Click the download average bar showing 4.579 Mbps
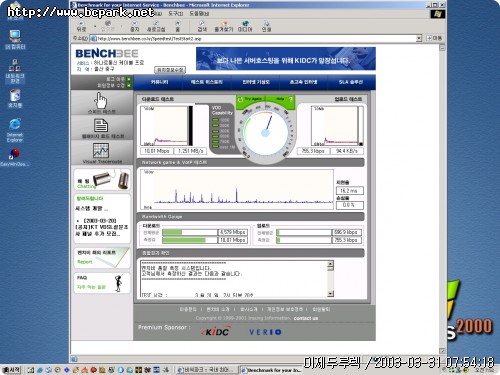The image size is (500, 375). (x=172, y=232)
